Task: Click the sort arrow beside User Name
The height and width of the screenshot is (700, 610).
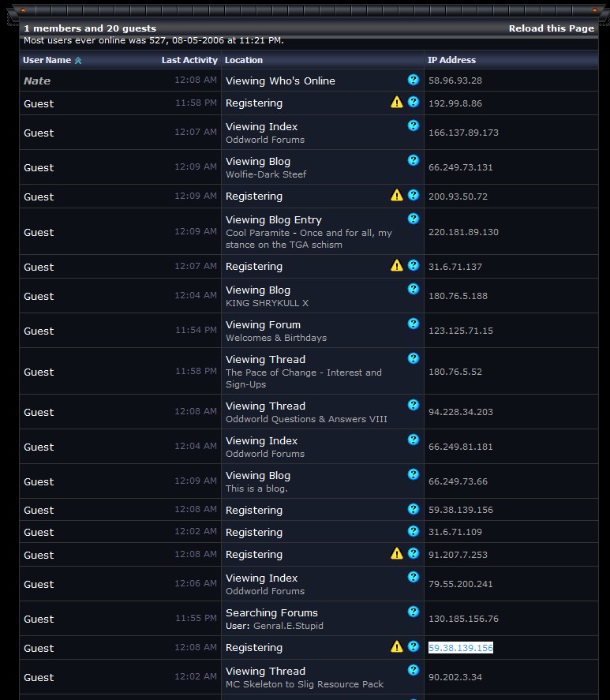Action: 78,61
